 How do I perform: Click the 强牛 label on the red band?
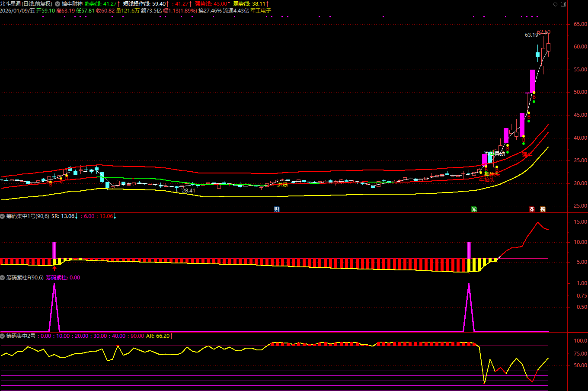527,154
